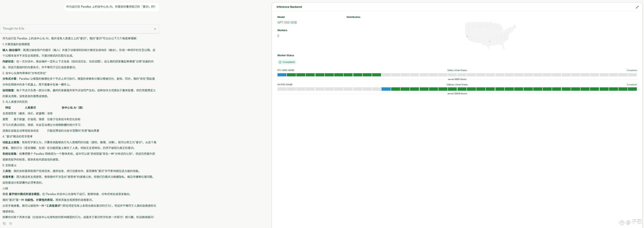Select the blue block on M4 PRO bar

pos(386,89)
